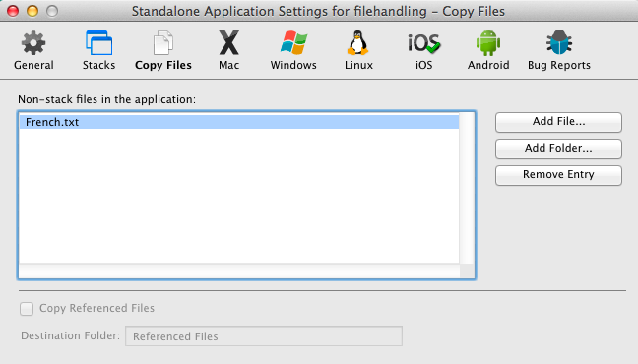The height and width of the screenshot is (364, 638).
Task: Click the file list horizontal scrollbar
Action: (x=239, y=271)
